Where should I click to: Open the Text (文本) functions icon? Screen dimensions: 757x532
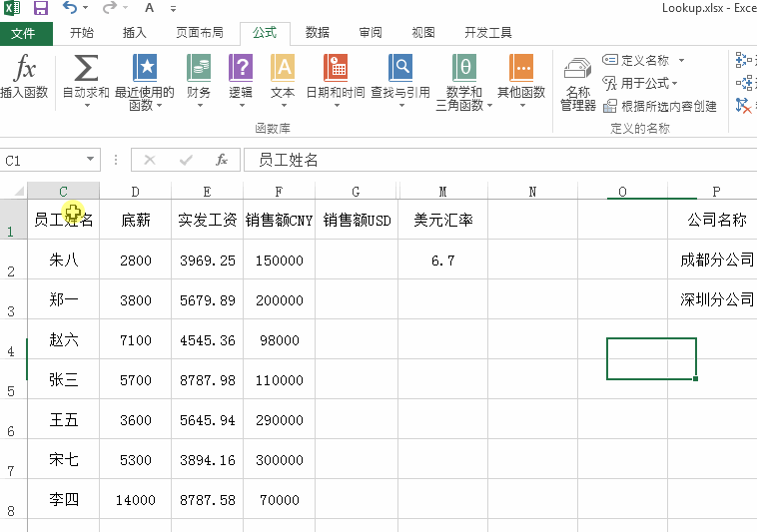pyautogui.click(x=283, y=69)
